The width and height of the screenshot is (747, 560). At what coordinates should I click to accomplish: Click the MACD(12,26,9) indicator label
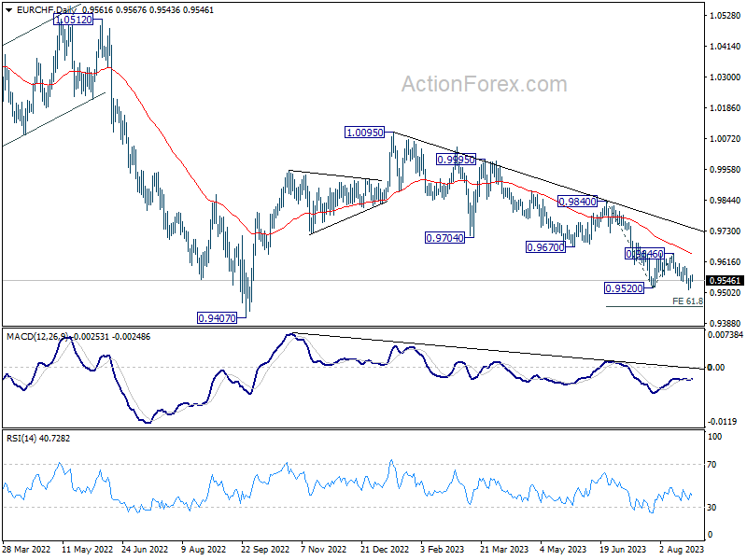click(x=36, y=337)
